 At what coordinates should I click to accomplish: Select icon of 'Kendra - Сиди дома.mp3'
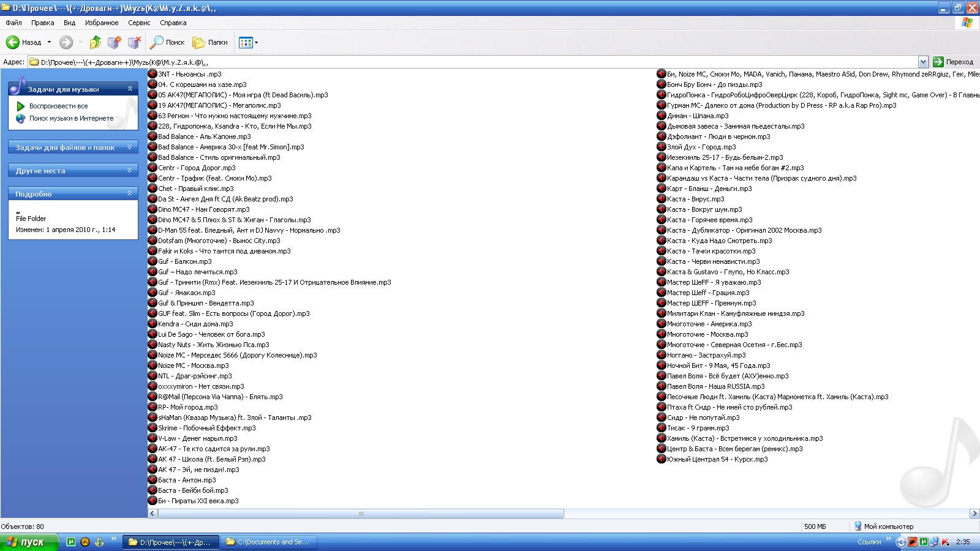pyautogui.click(x=153, y=324)
